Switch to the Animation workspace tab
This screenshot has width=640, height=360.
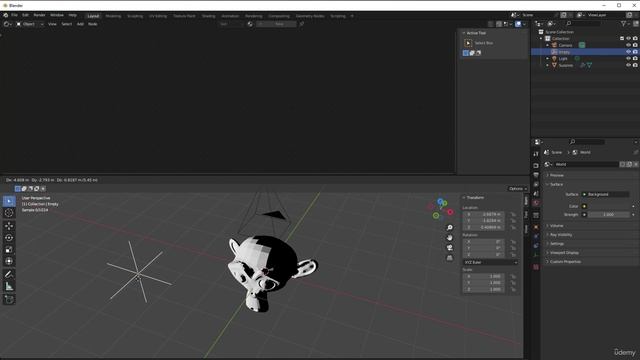[x=230, y=16]
